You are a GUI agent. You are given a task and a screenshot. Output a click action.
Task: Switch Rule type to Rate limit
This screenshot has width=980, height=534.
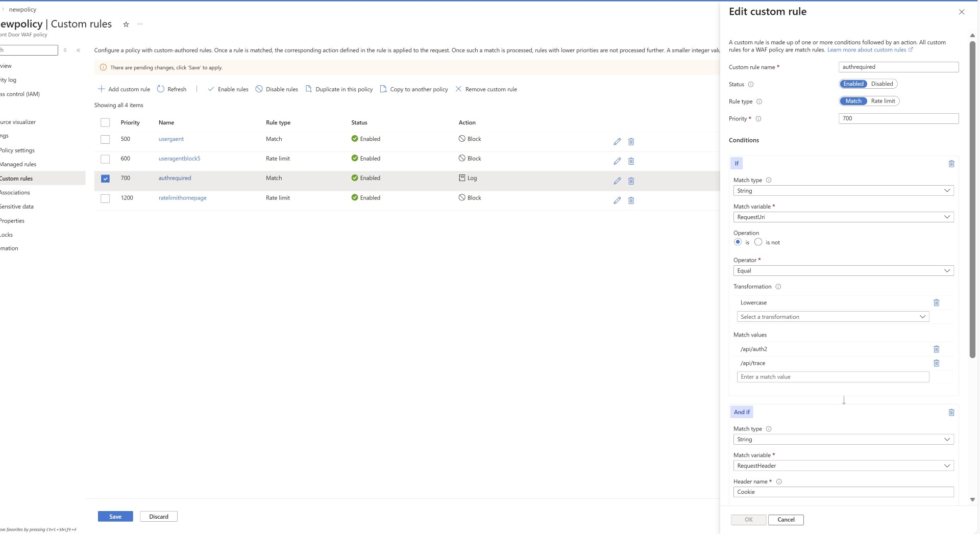(x=883, y=101)
